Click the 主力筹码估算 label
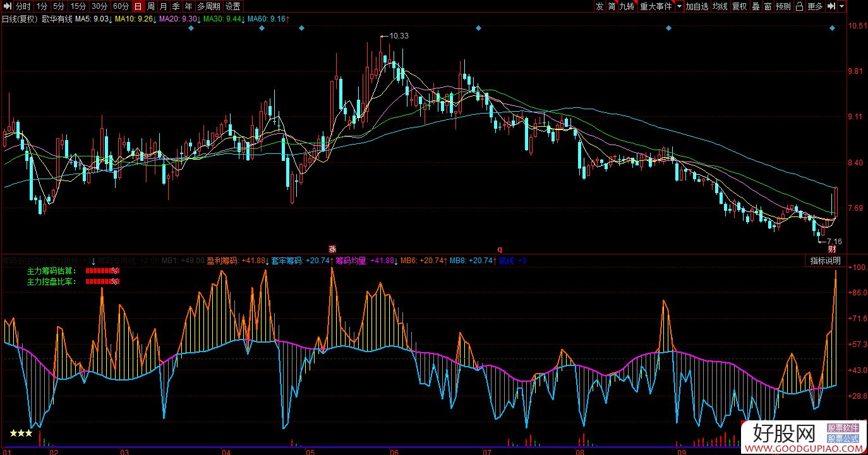Screen dimensions: 868x455 (x=51, y=271)
